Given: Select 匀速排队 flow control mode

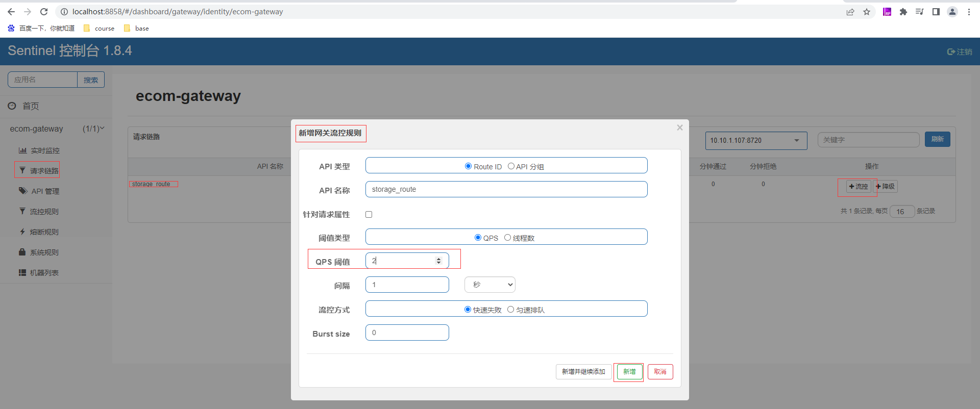Looking at the screenshot, I should point(510,310).
